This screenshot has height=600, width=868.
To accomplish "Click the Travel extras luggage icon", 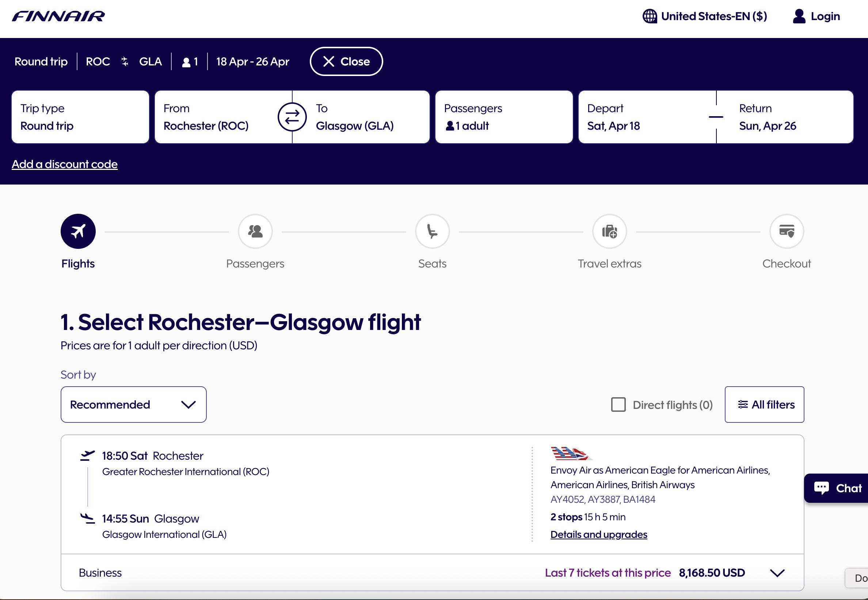I will click(609, 231).
